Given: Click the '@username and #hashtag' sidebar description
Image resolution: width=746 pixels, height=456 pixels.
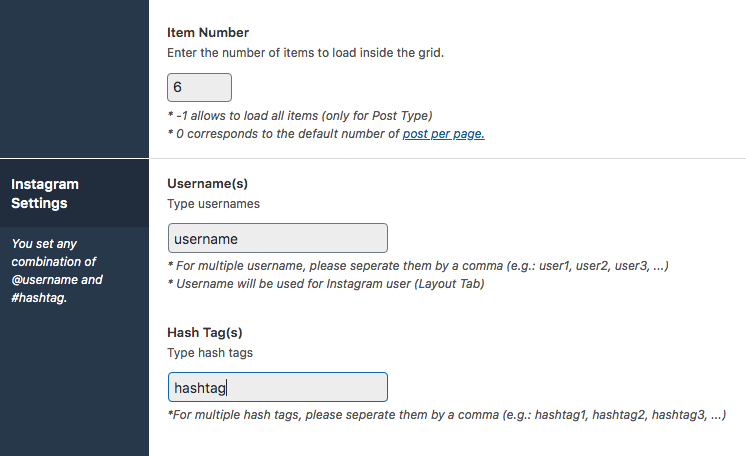Looking at the screenshot, I should [x=57, y=270].
